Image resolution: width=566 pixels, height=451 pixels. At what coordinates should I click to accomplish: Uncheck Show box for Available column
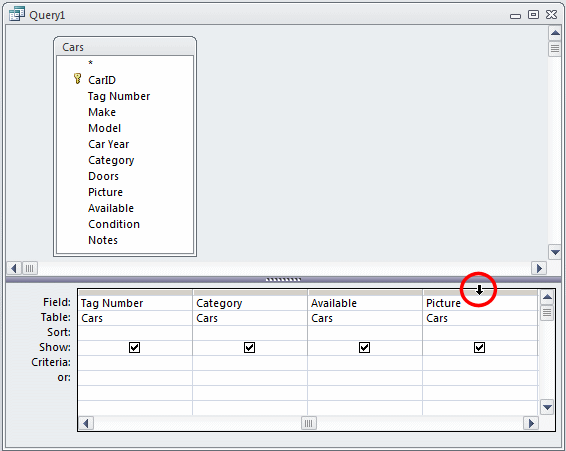click(364, 347)
